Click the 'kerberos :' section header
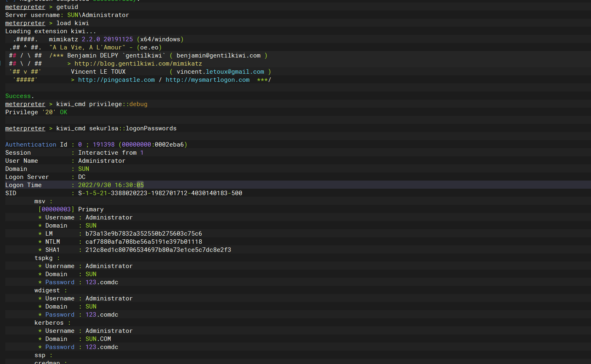Image resolution: width=591 pixels, height=364 pixels. coord(53,323)
